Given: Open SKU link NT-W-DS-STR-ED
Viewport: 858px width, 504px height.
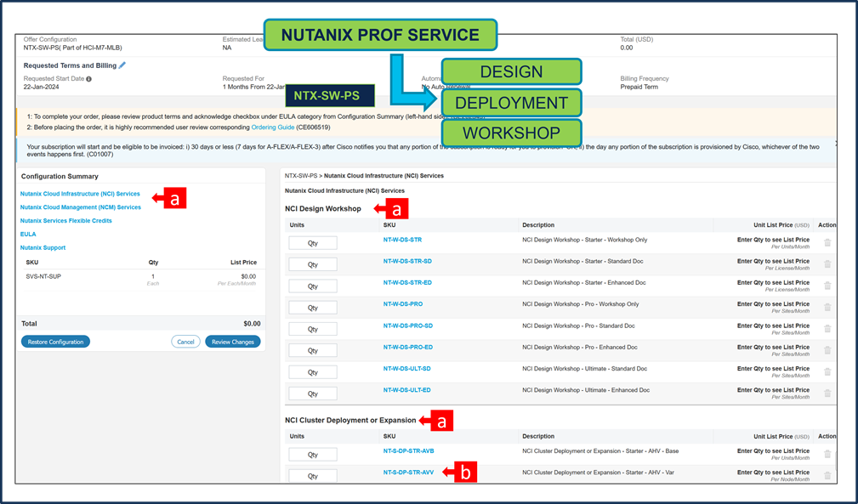Looking at the screenshot, I should pos(407,283).
